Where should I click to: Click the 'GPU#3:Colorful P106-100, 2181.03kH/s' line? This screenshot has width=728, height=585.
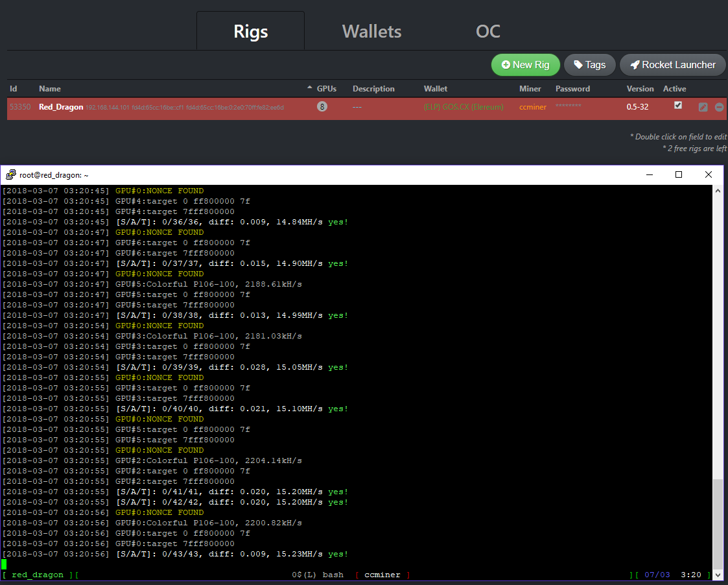[x=152, y=336]
